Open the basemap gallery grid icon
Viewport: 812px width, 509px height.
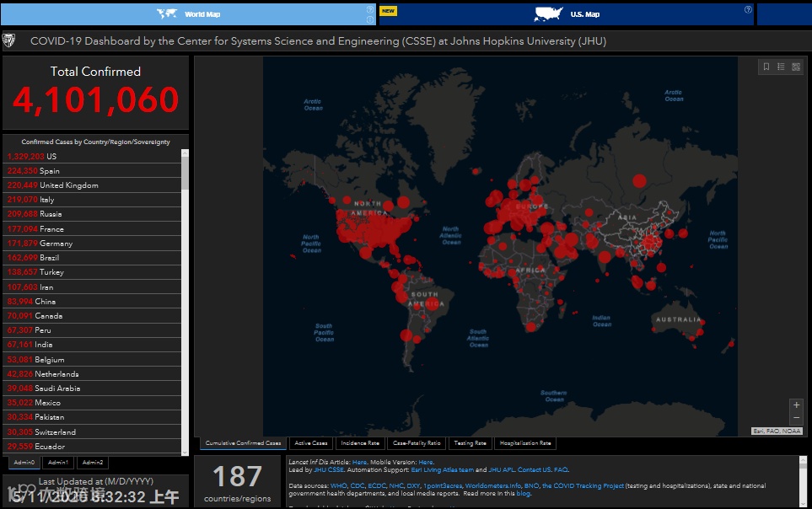796,67
